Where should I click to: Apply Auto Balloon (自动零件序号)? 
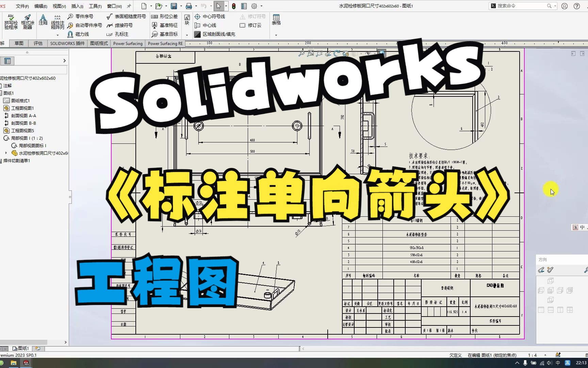[x=85, y=25]
